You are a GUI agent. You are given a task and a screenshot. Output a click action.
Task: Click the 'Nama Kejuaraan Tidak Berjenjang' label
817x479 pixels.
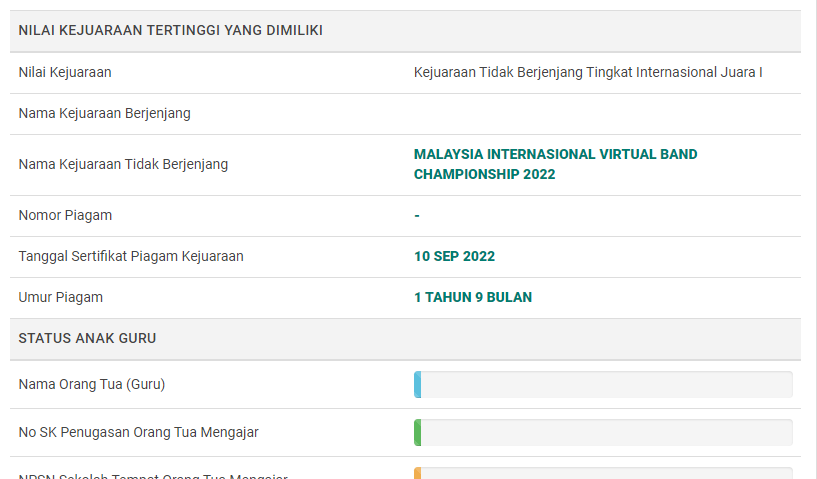(x=123, y=165)
